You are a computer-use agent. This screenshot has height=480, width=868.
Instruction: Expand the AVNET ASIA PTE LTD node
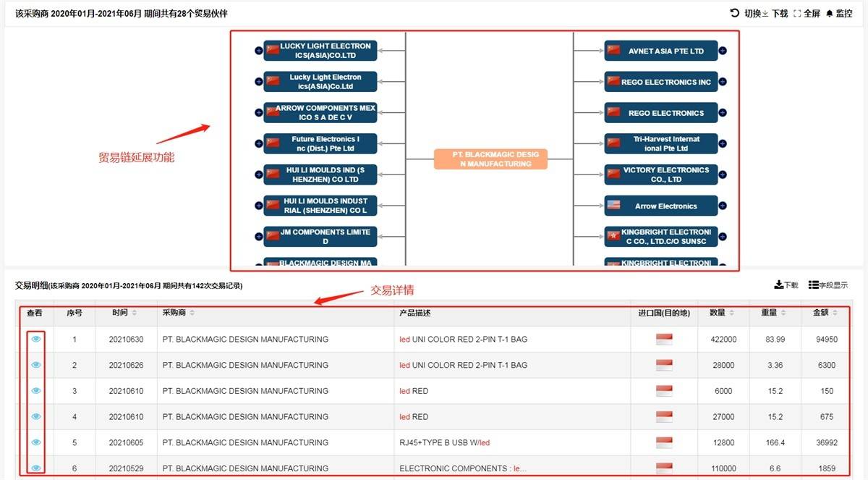[723, 51]
